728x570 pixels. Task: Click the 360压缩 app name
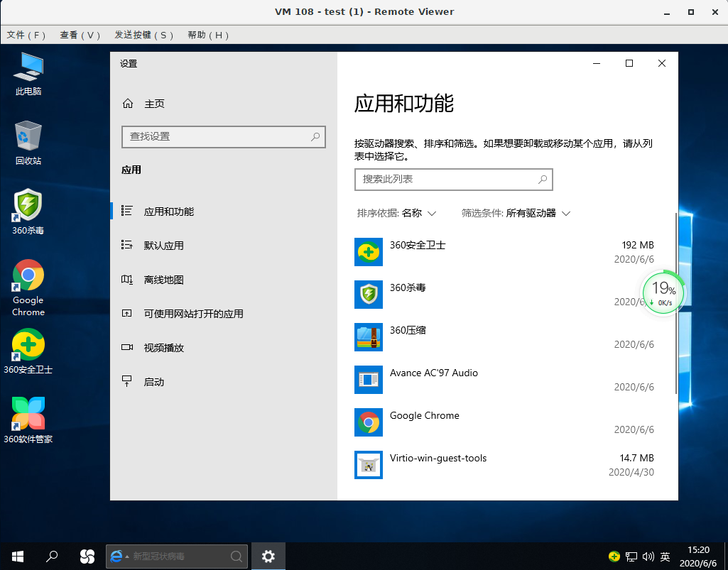(x=408, y=330)
